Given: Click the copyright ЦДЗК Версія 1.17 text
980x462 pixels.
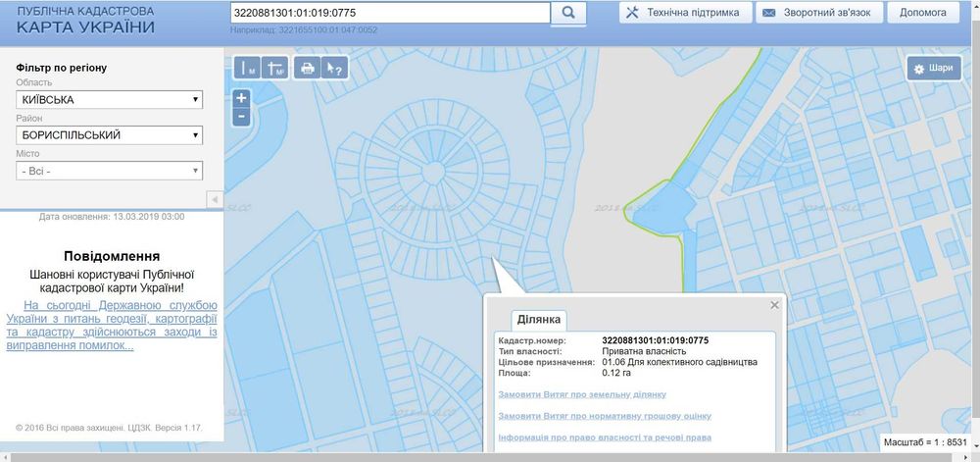Looking at the screenshot, I should (110, 429).
